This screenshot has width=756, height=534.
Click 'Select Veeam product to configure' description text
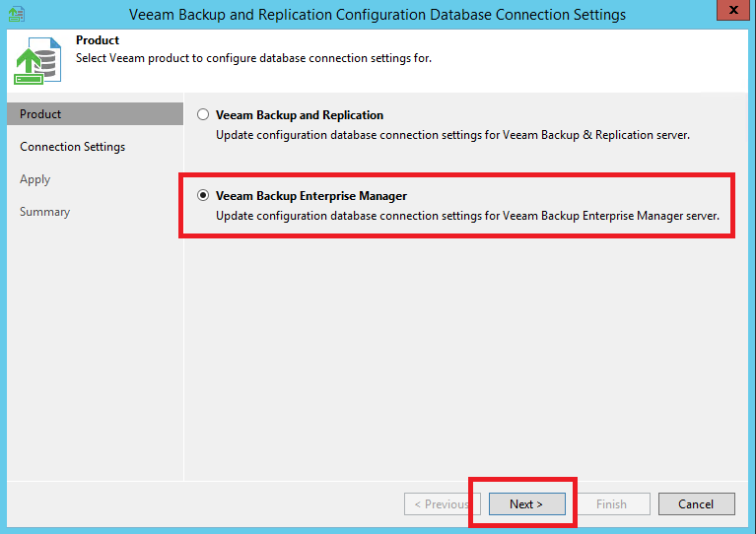point(253,58)
